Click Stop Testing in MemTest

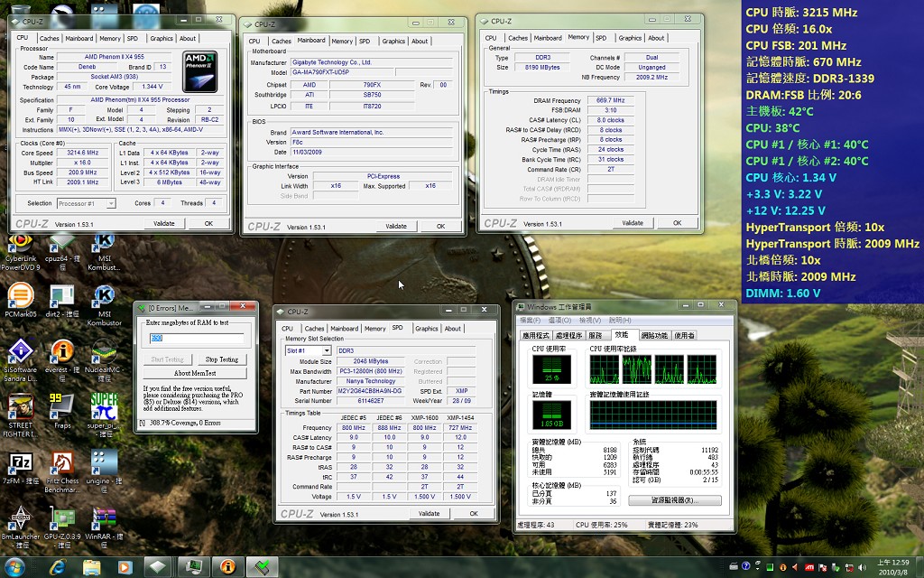[x=222, y=359]
